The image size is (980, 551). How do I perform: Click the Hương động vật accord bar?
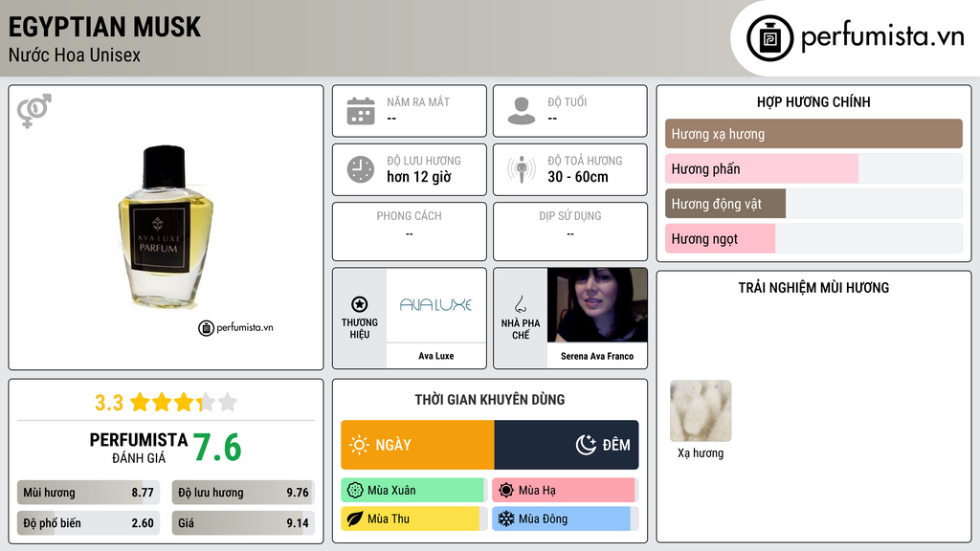813,204
